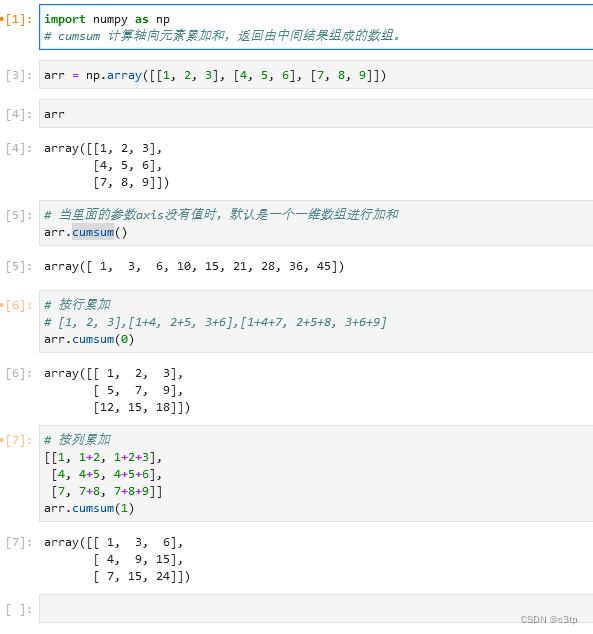Image resolution: width=593 pixels, height=634 pixels.
Task: Click output row [ 5, 7, 9]
Action: 138,390
